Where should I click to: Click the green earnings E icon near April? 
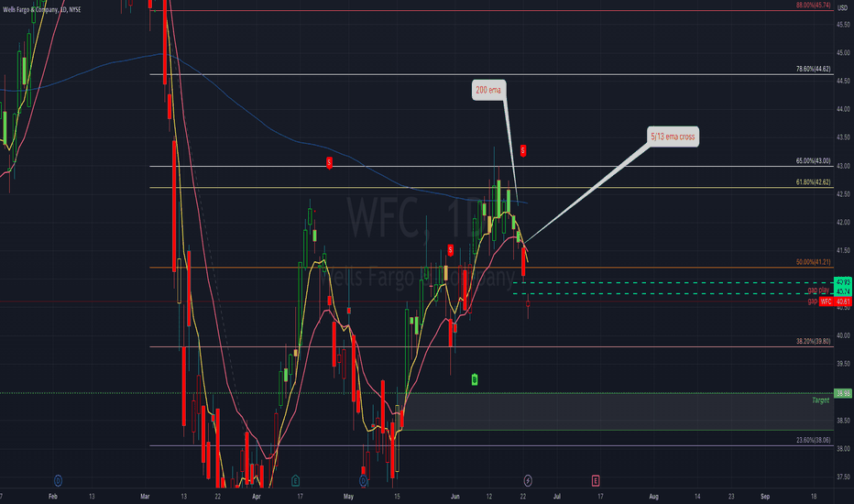(295, 480)
